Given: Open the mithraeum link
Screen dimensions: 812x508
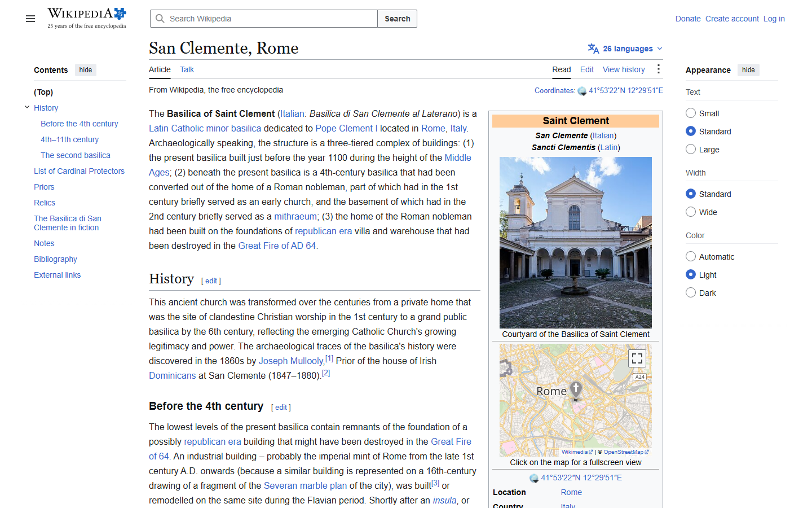Looking at the screenshot, I should pyautogui.click(x=297, y=216).
